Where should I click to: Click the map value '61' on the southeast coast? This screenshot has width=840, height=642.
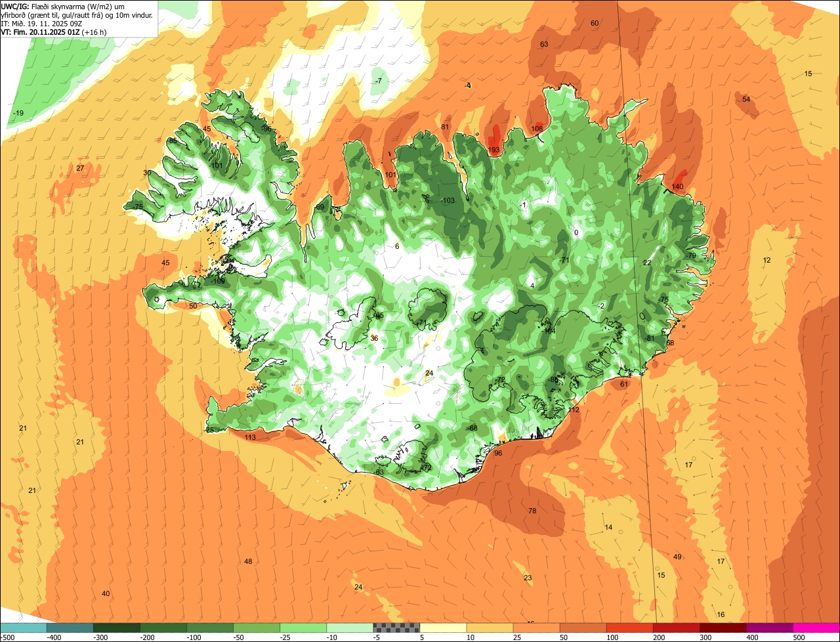[624, 385]
